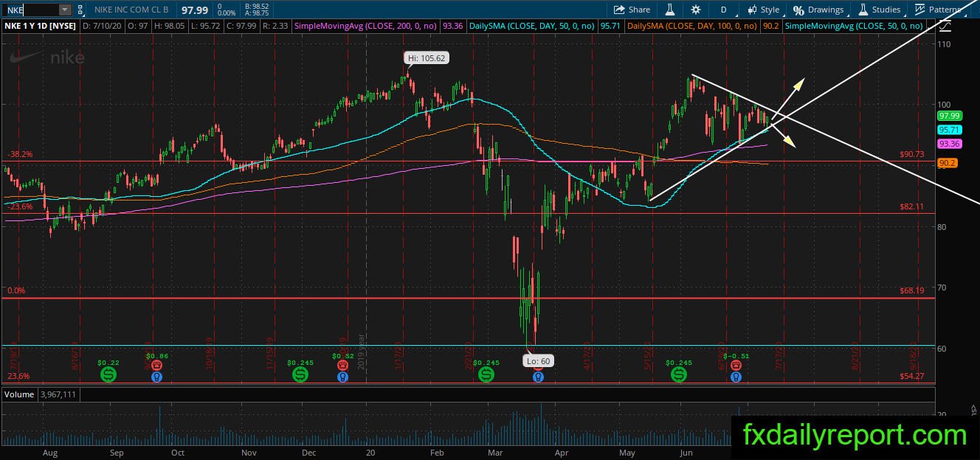
Task: Click the orange 90.2 price axis tag
Action: tap(947, 164)
